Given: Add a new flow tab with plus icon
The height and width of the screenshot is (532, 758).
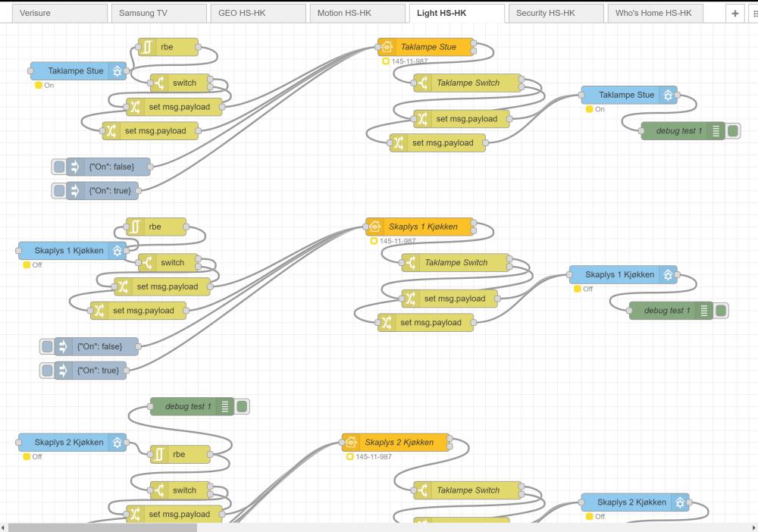Looking at the screenshot, I should pyautogui.click(x=735, y=13).
